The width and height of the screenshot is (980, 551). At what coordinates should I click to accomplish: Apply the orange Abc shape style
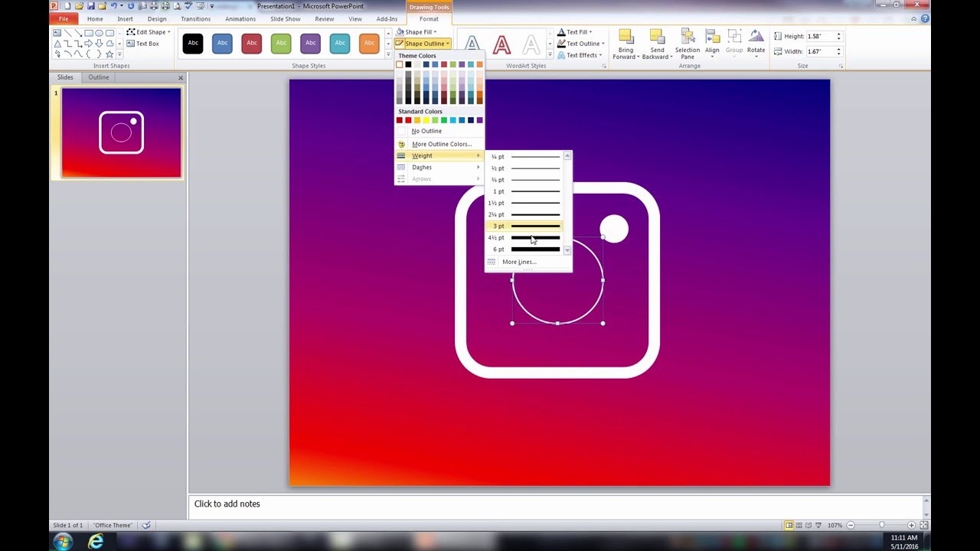click(369, 43)
